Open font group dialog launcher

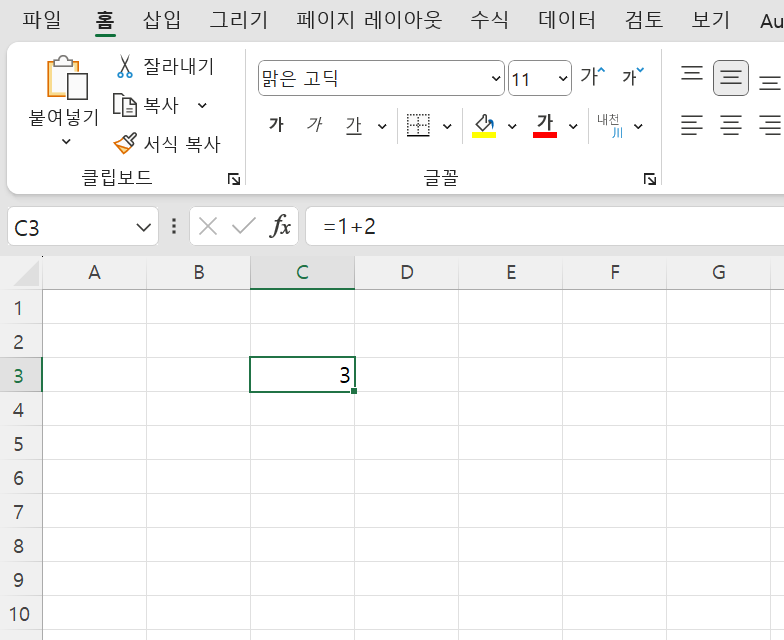(650, 178)
